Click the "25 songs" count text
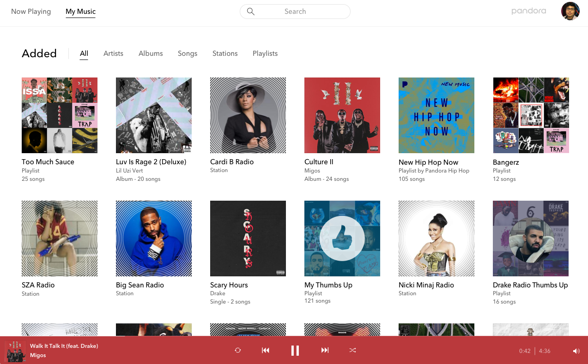 (x=33, y=179)
